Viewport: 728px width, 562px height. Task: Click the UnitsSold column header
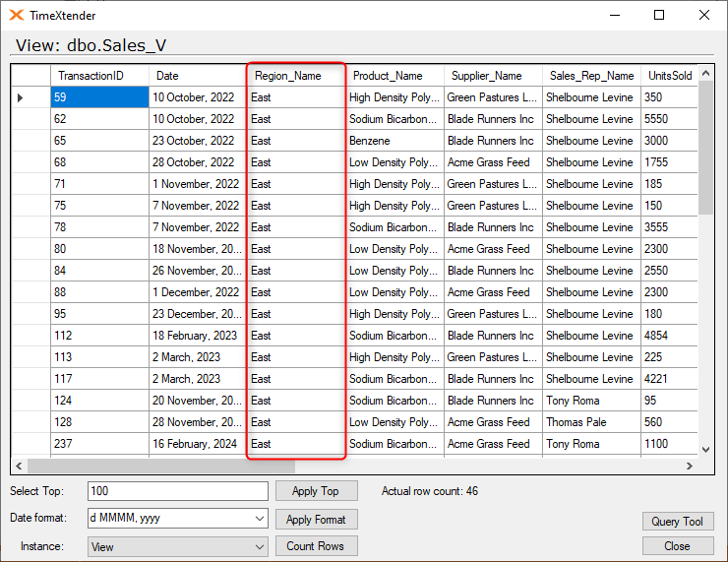click(670, 76)
